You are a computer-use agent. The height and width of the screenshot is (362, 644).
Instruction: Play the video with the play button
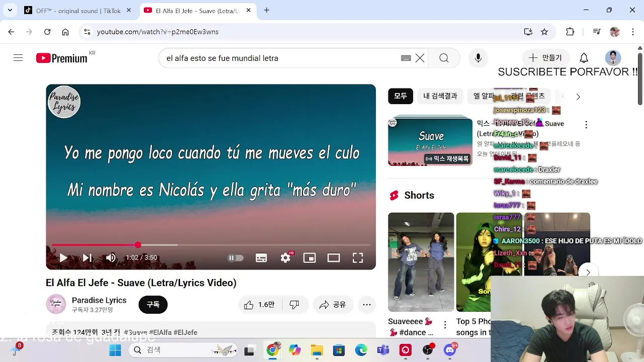(x=63, y=258)
